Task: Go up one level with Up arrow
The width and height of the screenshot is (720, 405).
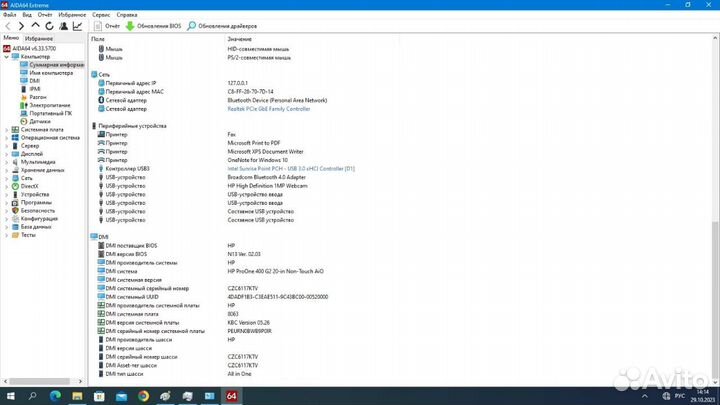Action: [x=35, y=26]
